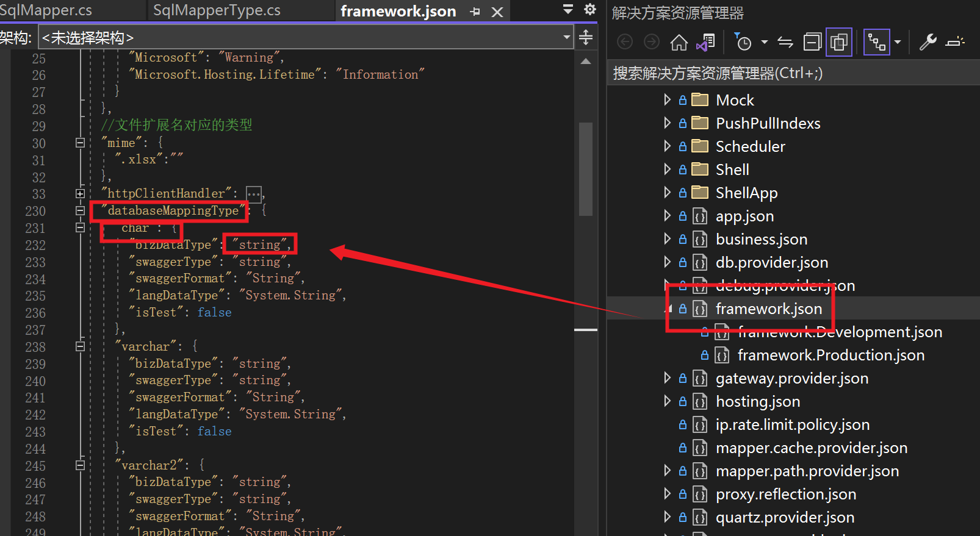This screenshot has width=980, height=536.
Task: Open the document tab list dropdown
Action: click(x=568, y=9)
